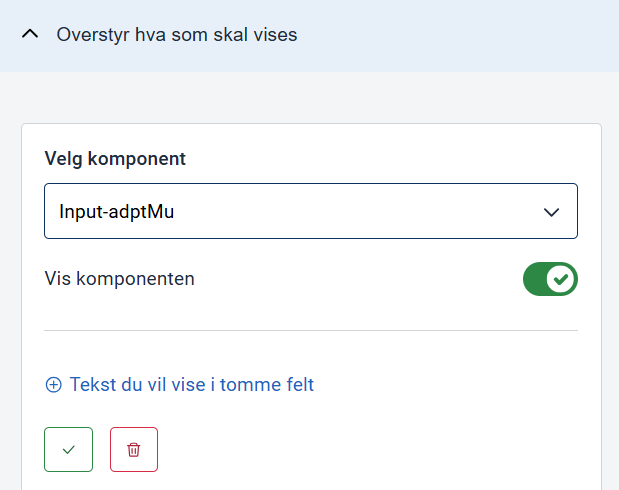Image resolution: width=619 pixels, height=490 pixels.
Task: Open the 'Velg komponent' dropdown
Action: pos(310,211)
